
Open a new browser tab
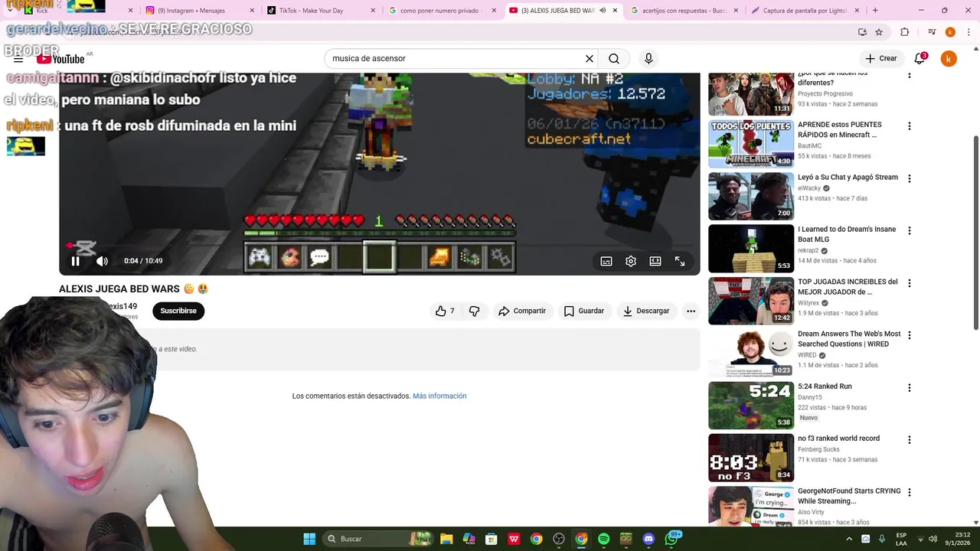875,11
